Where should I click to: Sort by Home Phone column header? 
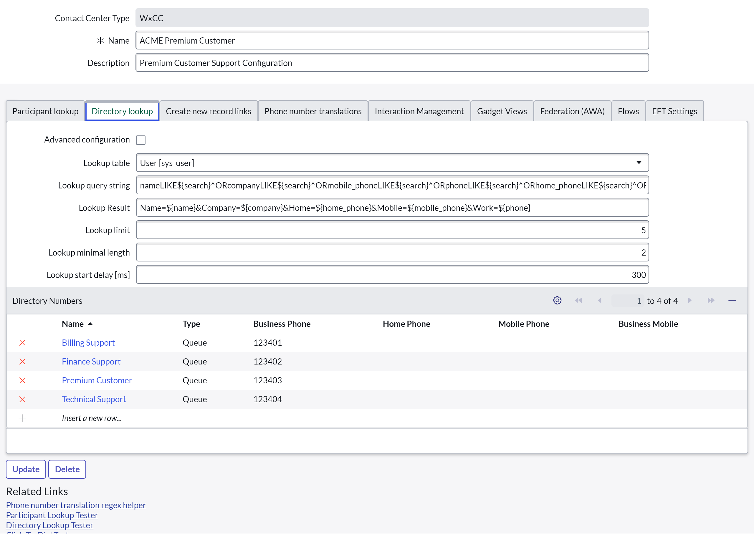tap(406, 324)
